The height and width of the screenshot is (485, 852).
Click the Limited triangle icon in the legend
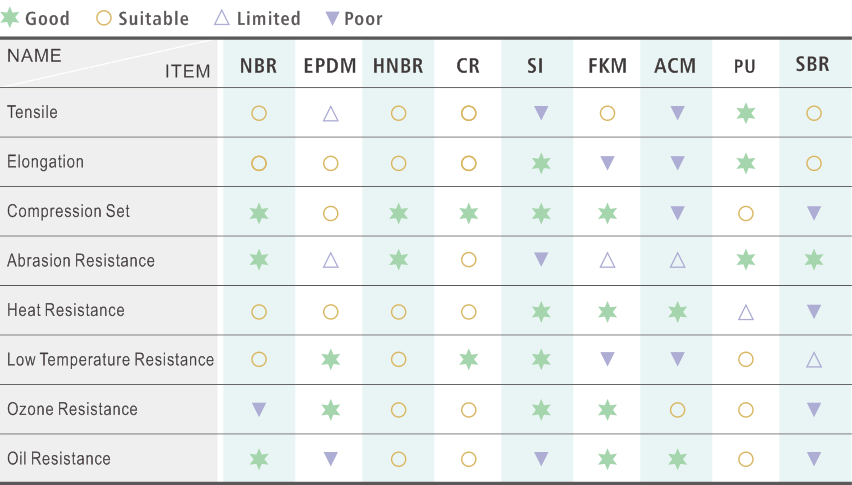click(x=222, y=18)
